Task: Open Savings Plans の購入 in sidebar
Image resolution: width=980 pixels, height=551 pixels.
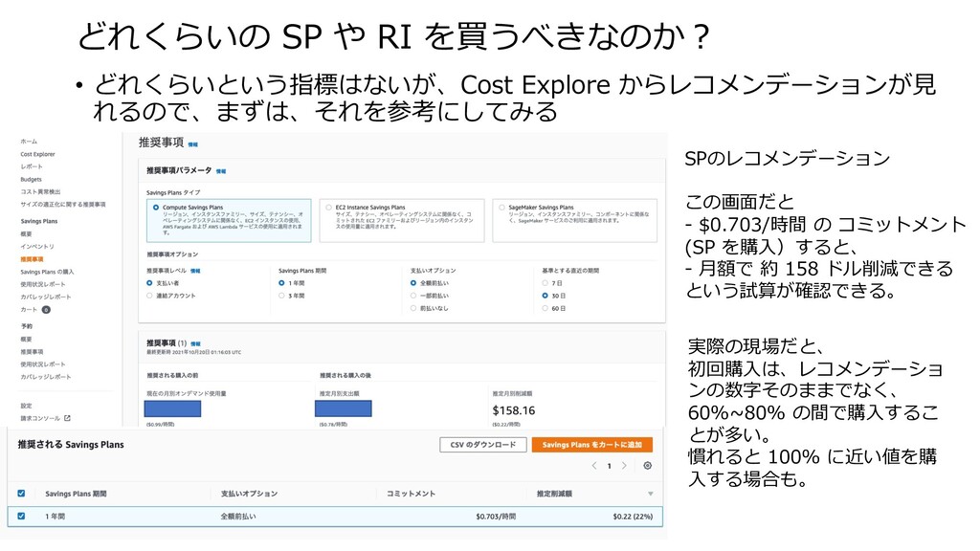Action: click(47, 272)
